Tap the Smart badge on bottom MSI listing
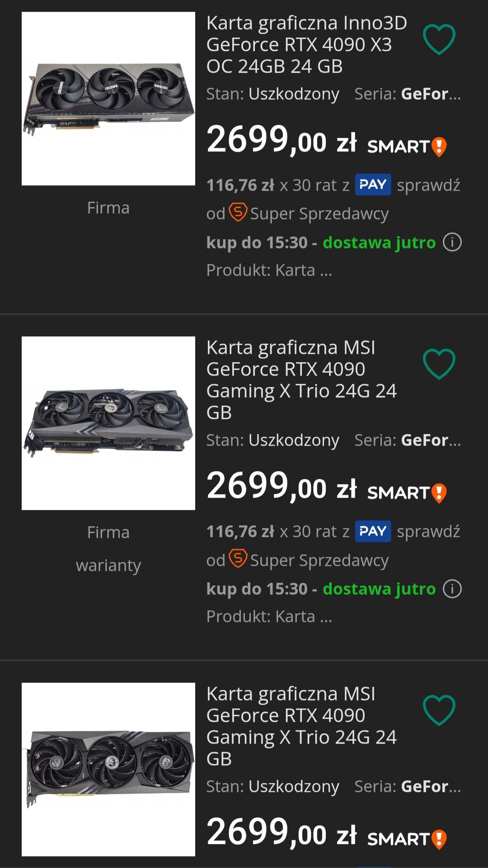The height and width of the screenshot is (868, 488). pos(407,839)
